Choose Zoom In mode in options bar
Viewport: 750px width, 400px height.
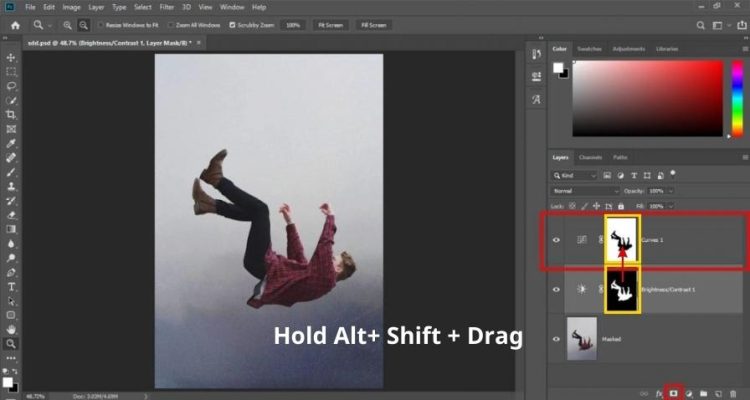tap(67, 25)
